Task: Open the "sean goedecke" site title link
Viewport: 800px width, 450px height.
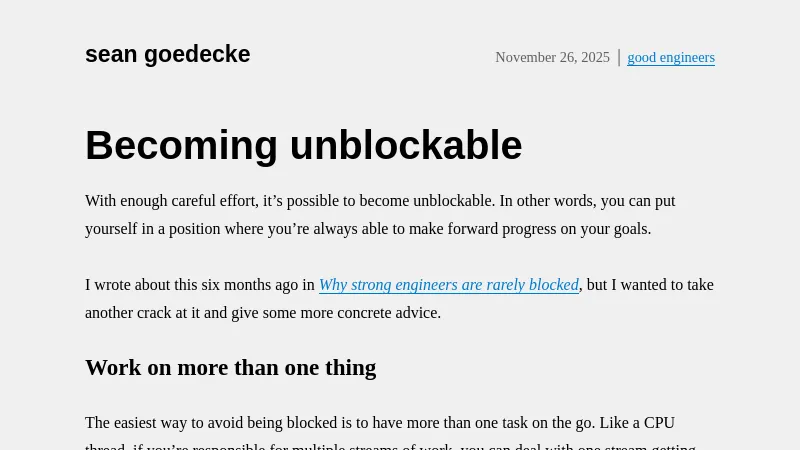Action: coord(167,54)
